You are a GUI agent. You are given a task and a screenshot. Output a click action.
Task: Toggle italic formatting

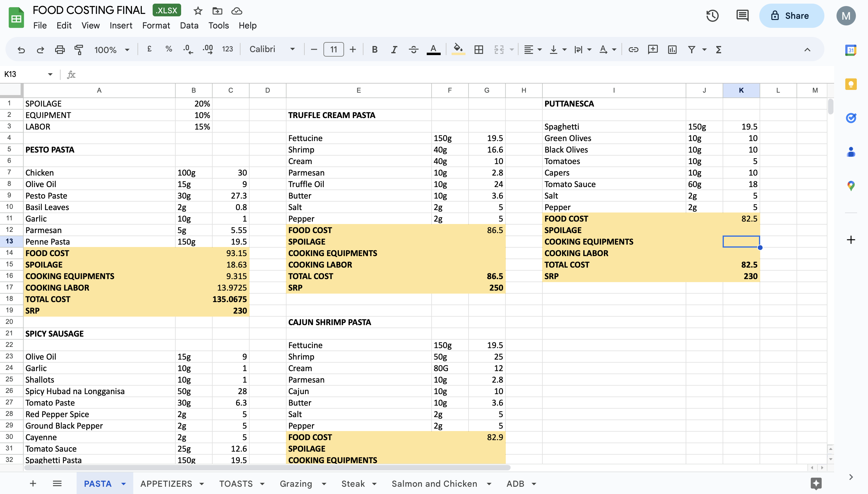pos(394,50)
